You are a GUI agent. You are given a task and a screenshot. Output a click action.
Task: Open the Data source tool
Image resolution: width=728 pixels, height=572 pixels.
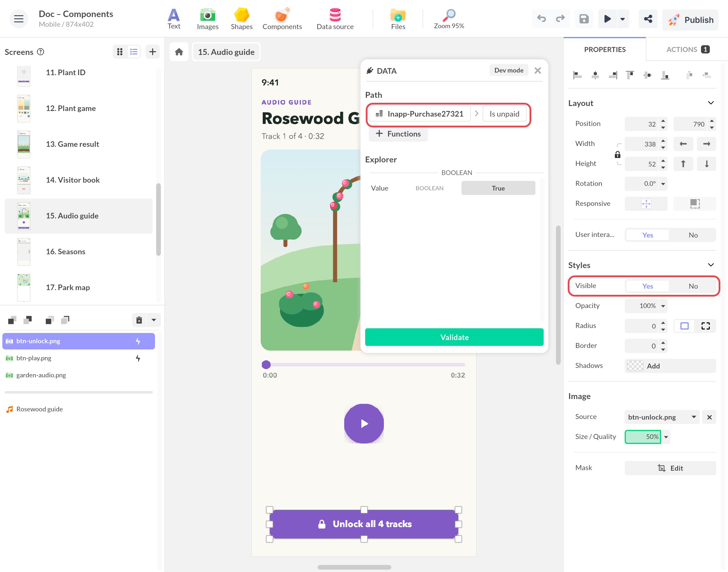[x=335, y=19]
